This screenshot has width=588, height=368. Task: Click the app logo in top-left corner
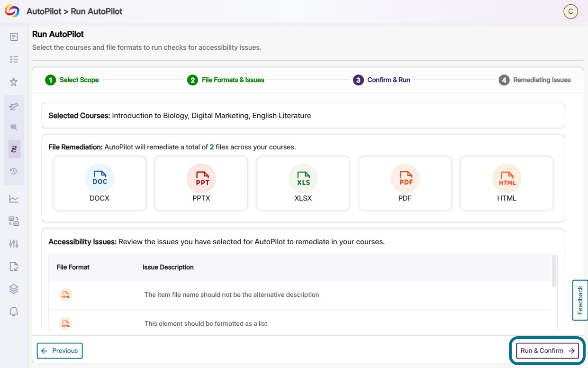pyautogui.click(x=12, y=11)
